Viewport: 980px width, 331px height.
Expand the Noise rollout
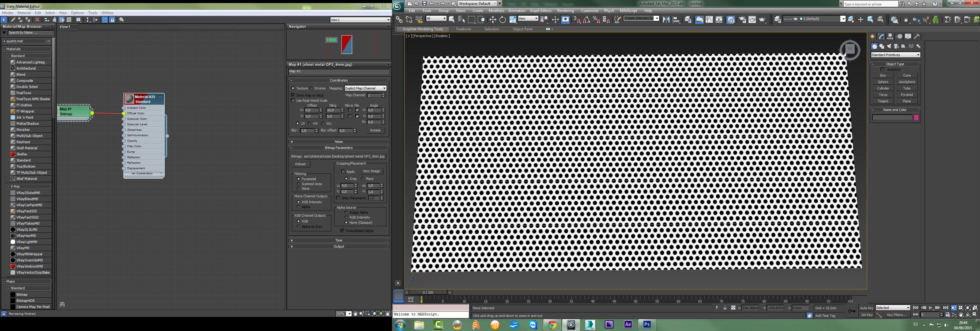click(339, 142)
